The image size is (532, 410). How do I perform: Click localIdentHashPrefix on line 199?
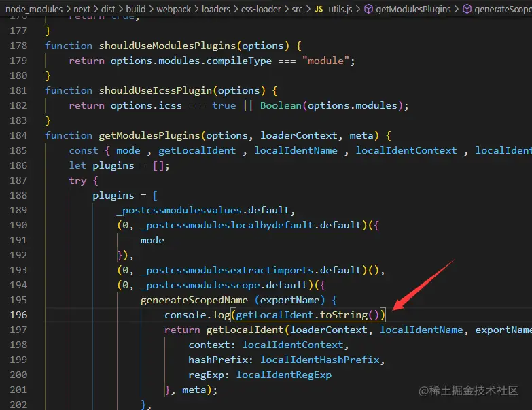[319, 360]
